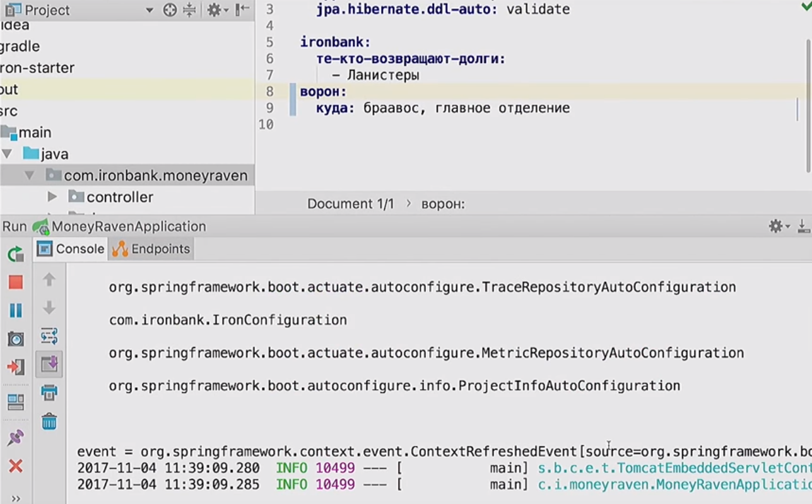The image size is (812, 504).
Task: Select the src folder in tree
Action: coord(9,111)
